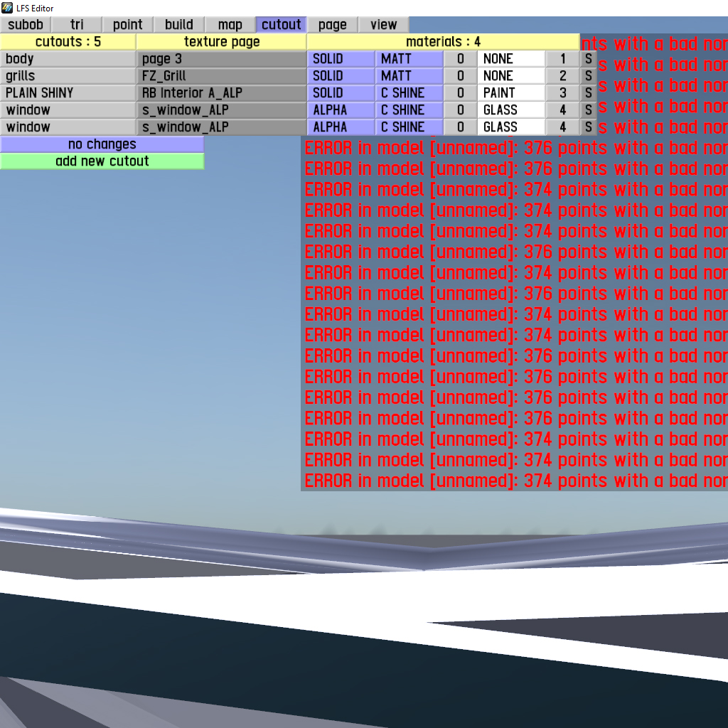This screenshot has width=728, height=728.
Task: Change the NONE type in grills row
Action: pos(511,76)
